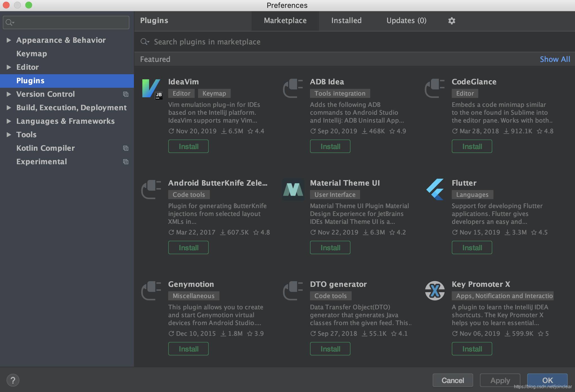Open the marketplace search options dropdown

(x=145, y=42)
